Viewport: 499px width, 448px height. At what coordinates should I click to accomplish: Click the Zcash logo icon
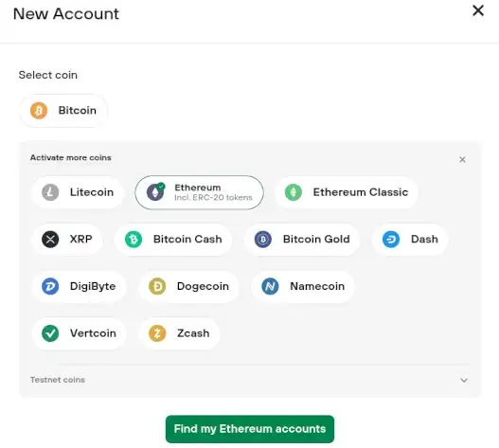click(157, 333)
